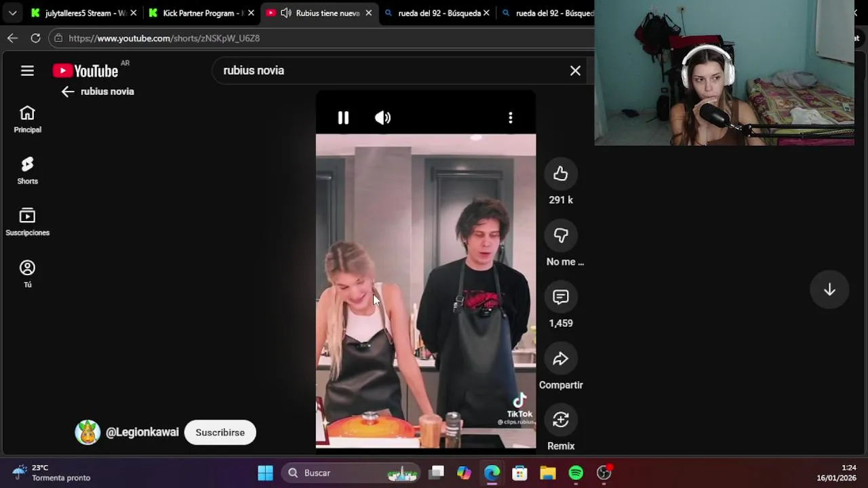Open the @Legionkawai channel link
Image resolution: width=868 pixels, height=488 pixels.
point(142,432)
